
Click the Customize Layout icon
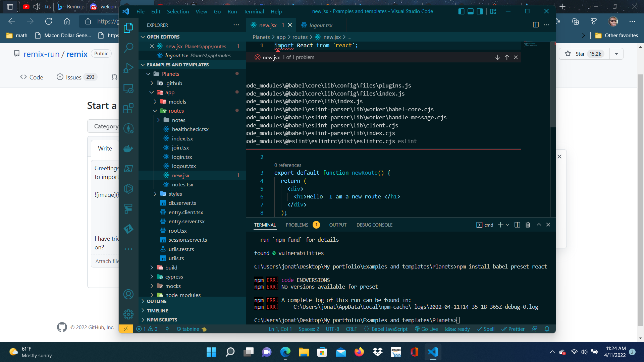(x=493, y=11)
